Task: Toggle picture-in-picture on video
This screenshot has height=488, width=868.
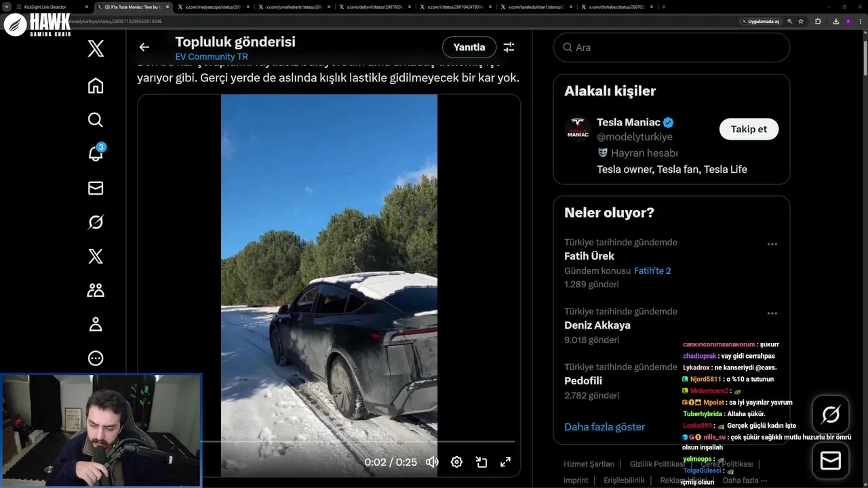Action: click(x=481, y=462)
